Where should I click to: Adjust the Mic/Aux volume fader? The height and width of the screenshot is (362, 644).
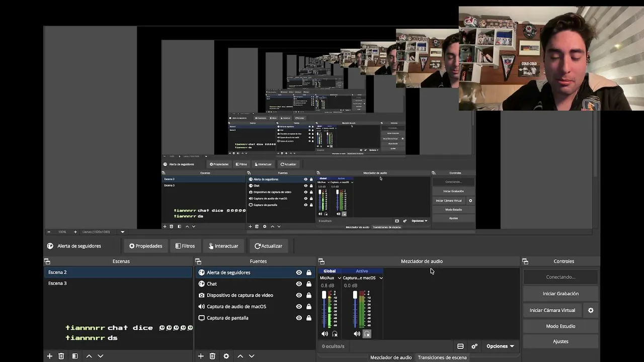324,295
